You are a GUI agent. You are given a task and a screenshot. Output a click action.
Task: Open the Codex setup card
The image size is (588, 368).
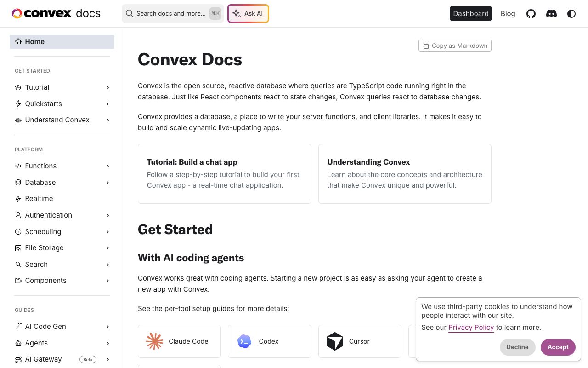click(x=270, y=341)
